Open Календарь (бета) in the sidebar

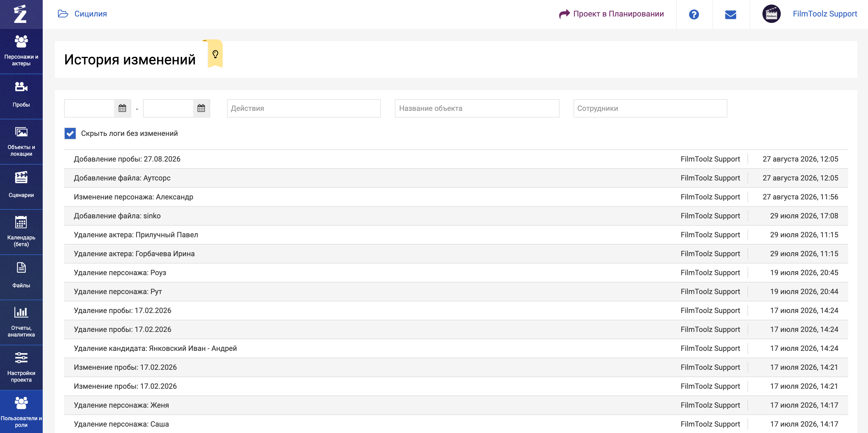point(21,232)
